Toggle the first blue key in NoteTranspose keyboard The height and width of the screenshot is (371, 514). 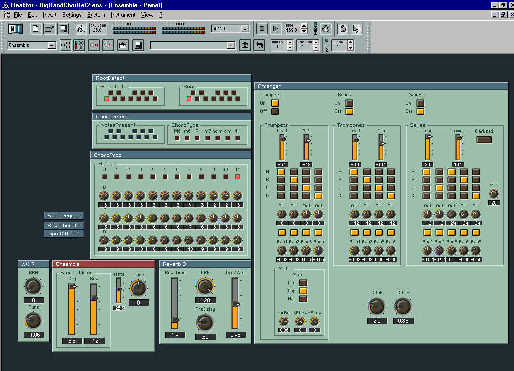pos(106,137)
